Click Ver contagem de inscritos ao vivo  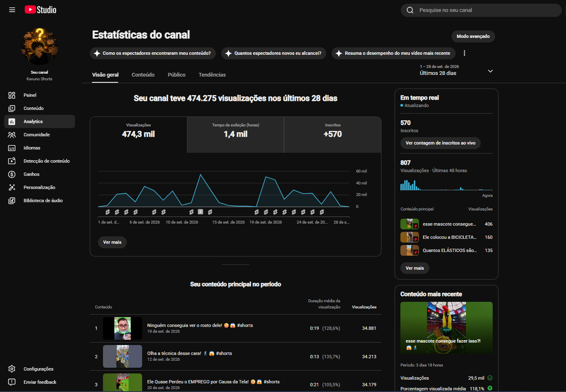[440, 143]
